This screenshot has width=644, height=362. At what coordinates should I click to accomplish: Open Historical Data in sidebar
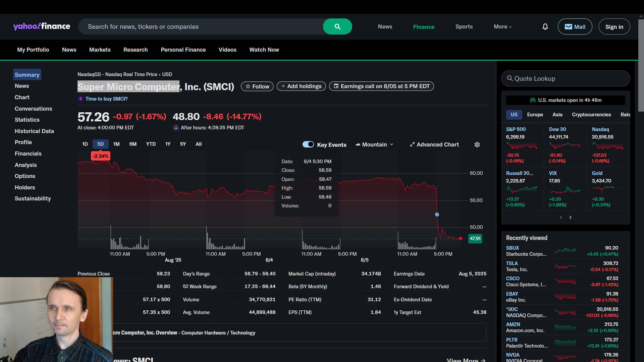point(34,131)
